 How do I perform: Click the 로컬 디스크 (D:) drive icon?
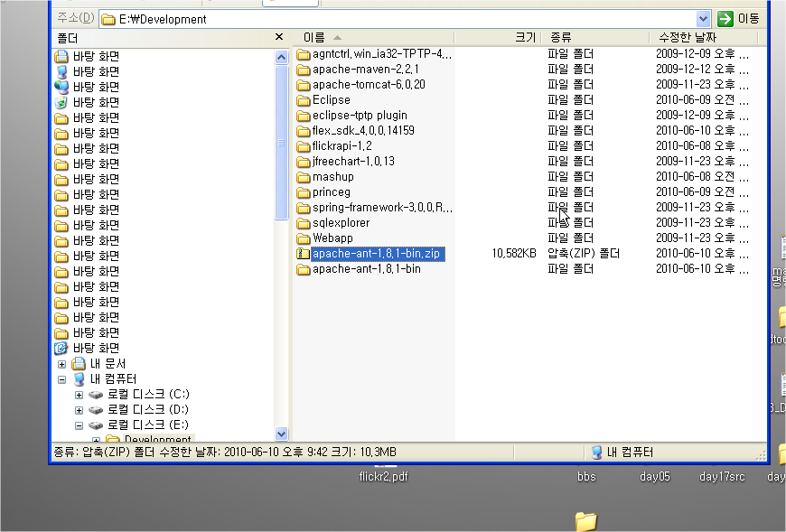click(96, 410)
